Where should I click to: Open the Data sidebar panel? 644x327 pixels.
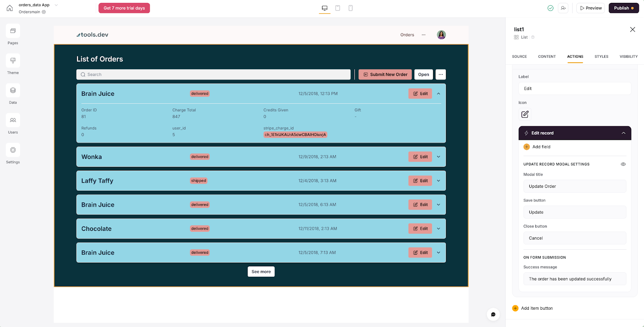[x=13, y=90]
